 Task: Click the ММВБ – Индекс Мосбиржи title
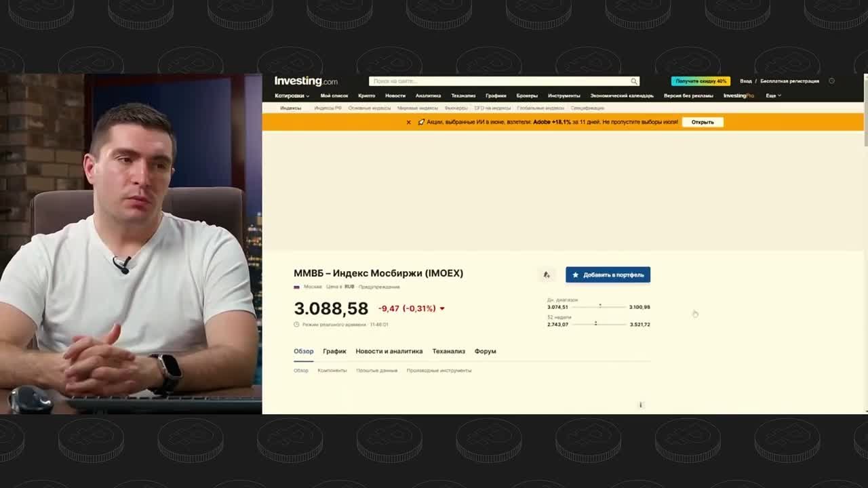[378, 273]
